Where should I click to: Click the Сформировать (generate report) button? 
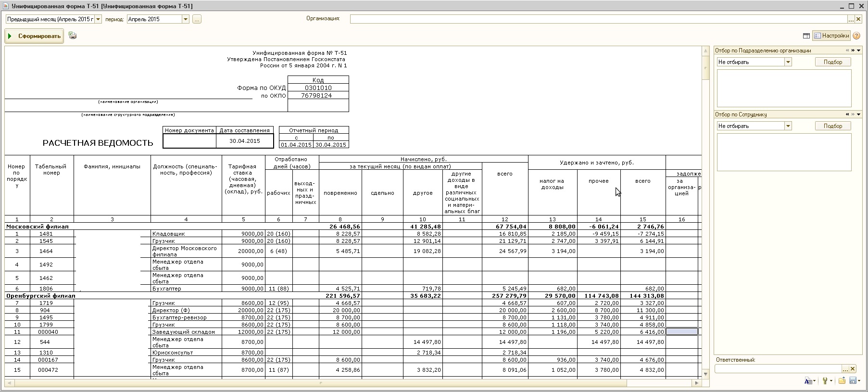[x=34, y=36]
